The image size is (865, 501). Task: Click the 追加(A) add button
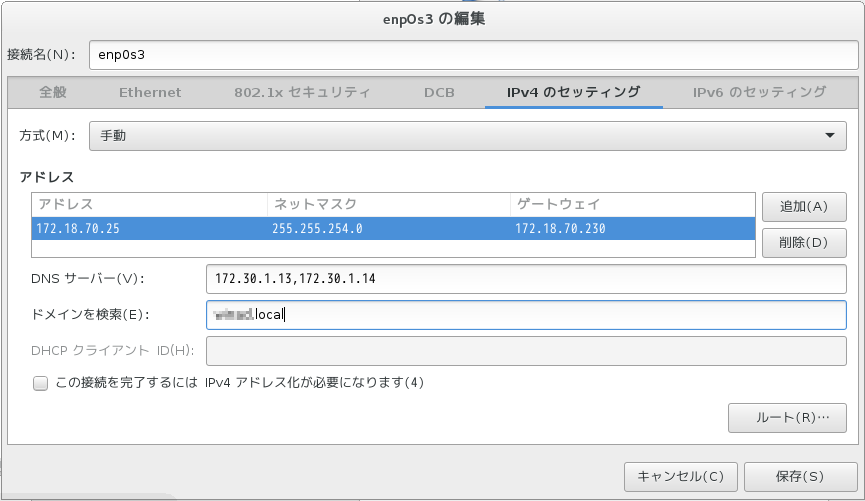pos(804,207)
